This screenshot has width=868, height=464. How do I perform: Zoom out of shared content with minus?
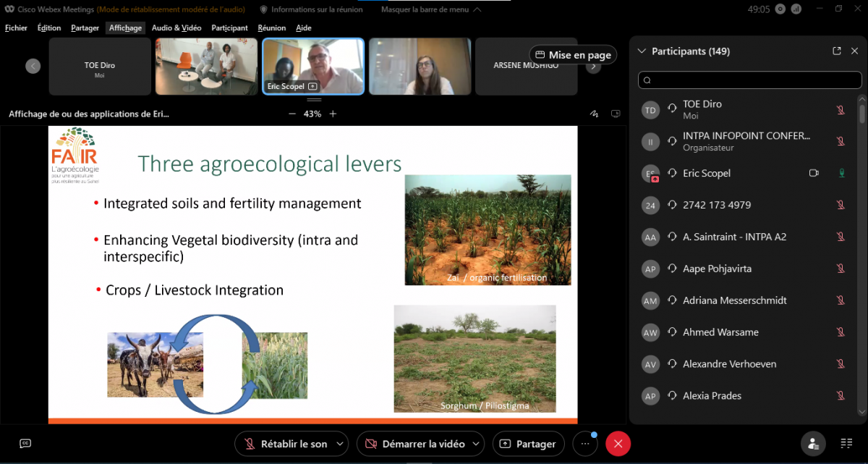tap(292, 114)
